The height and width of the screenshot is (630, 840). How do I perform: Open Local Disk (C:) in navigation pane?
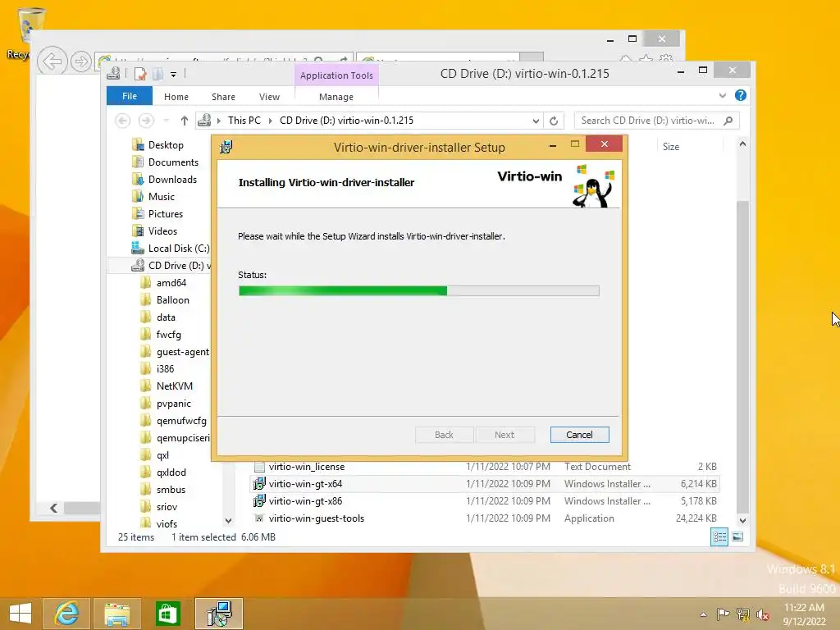pos(178,248)
